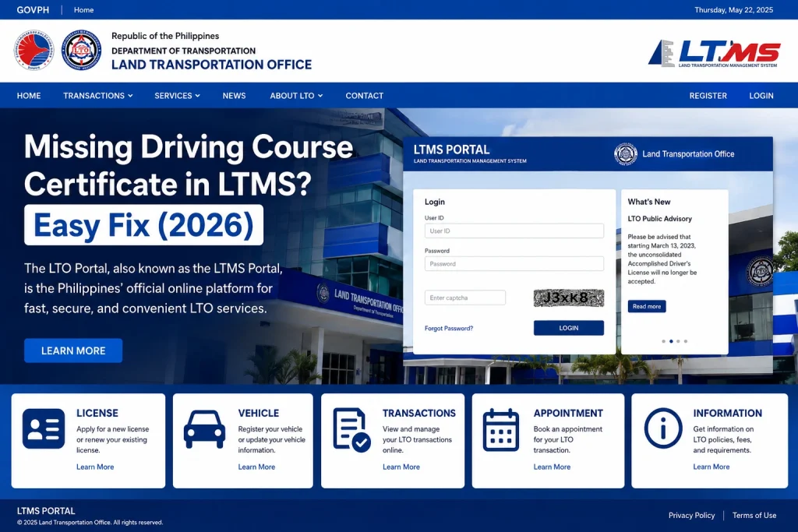Go to Home in the navigation bar
This screenshot has width=798, height=532.
(x=29, y=96)
